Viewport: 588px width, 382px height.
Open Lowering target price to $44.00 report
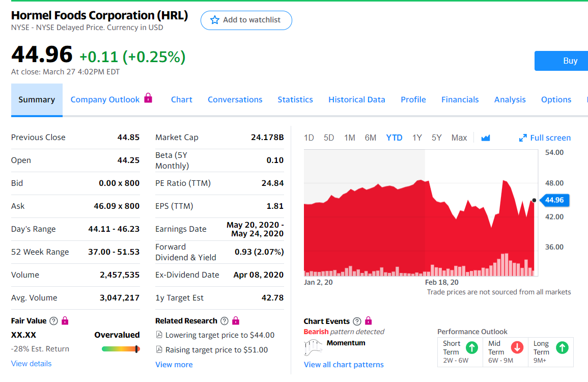[219, 335]
